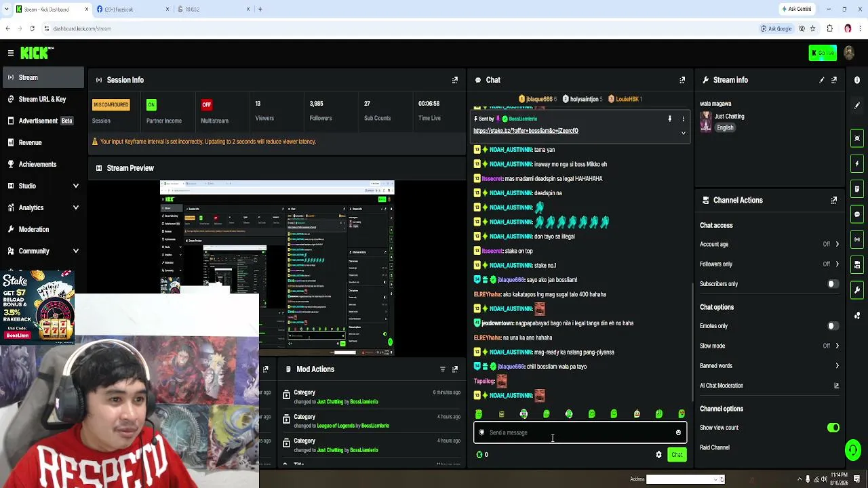Image resolution: width=868 pixels, height=488 pixels.
Task: Turn off Show view count
Action: (833, 428)
